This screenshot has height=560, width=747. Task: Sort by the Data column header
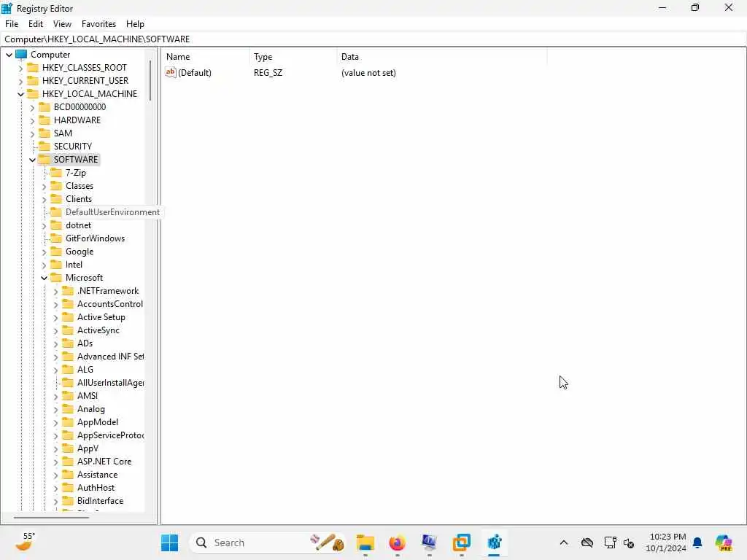[441, 57]
